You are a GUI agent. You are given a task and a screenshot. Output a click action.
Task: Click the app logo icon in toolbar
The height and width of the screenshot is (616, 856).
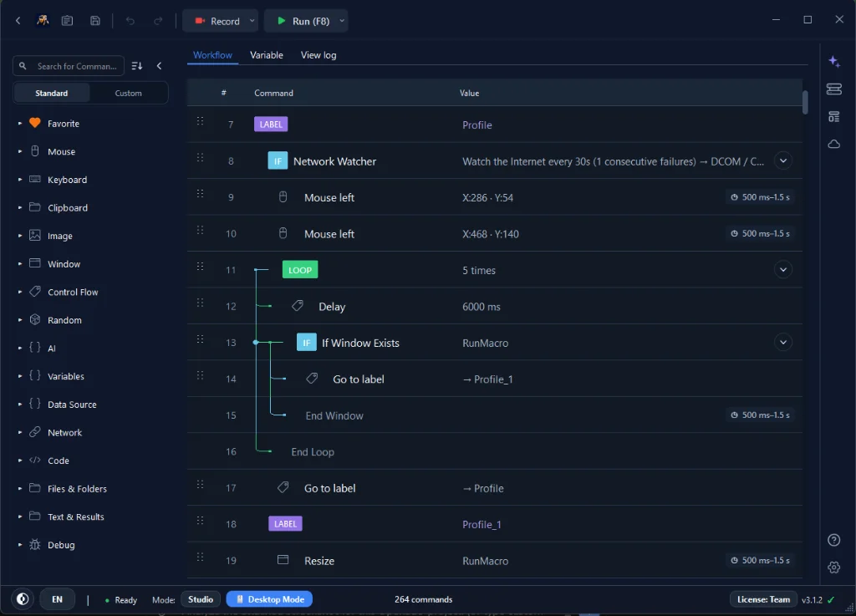[x=43, y=21]
